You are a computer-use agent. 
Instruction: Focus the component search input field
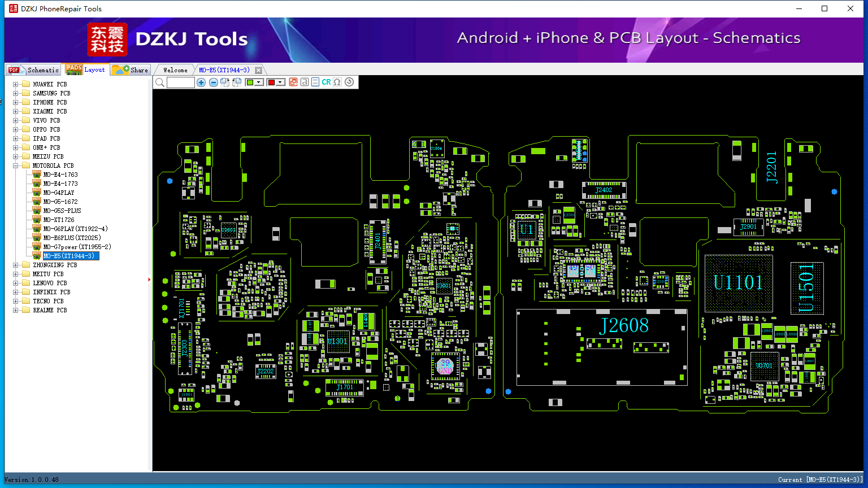181,82
